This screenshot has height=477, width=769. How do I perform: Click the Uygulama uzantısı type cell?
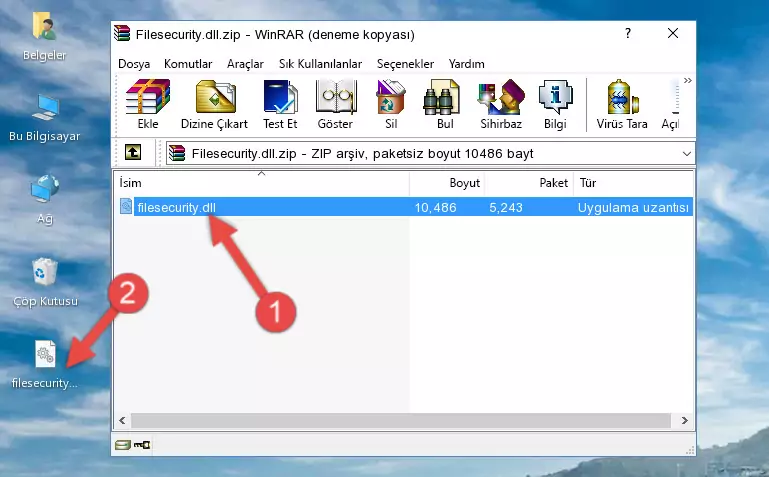[633, 208]
